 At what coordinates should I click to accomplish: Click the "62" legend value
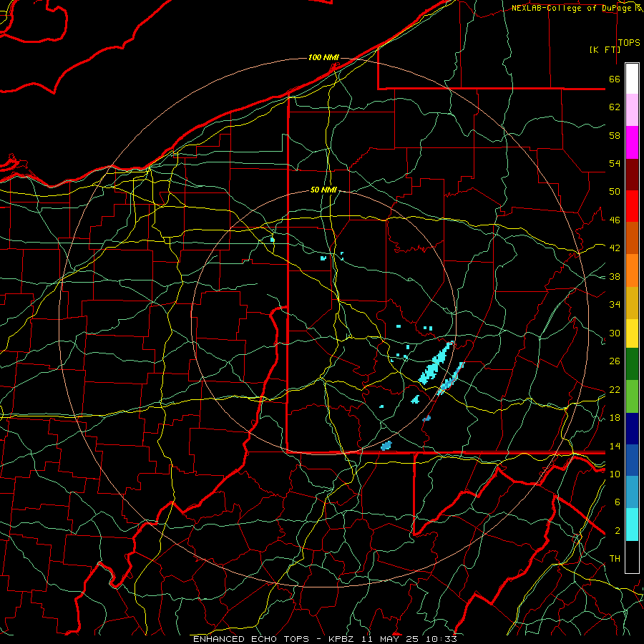coord(615,107)
